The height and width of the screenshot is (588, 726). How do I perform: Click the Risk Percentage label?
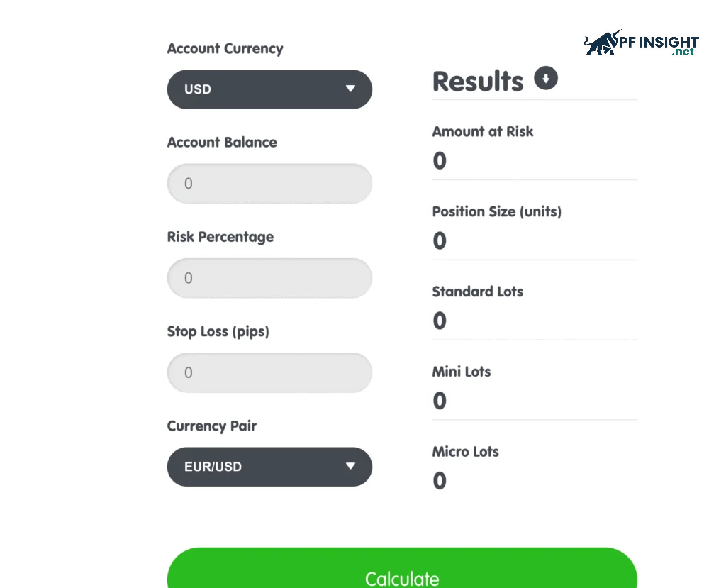220,237
